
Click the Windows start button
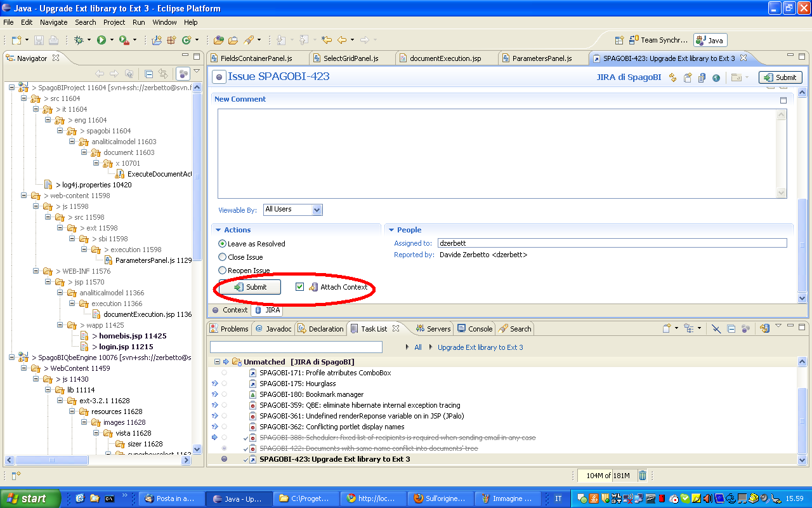(x=30, y=498)
